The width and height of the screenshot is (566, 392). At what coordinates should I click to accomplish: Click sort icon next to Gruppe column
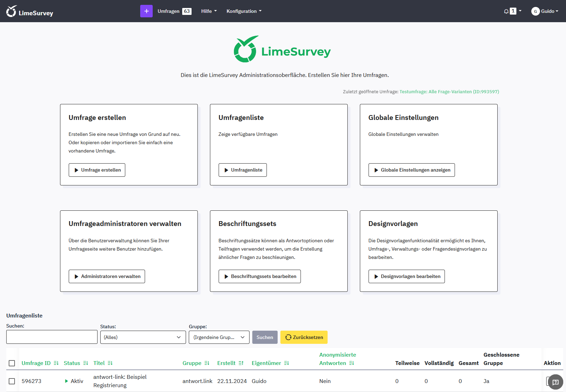207,363
